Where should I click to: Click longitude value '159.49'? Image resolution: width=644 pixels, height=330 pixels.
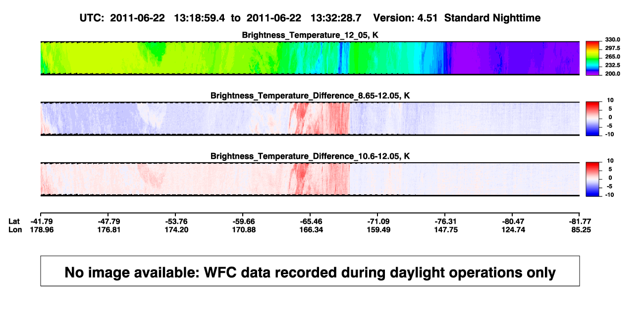378,230
